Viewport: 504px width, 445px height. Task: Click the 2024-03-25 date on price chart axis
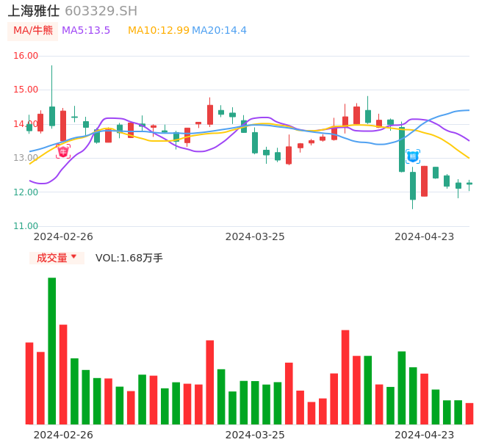click(x=255, y=236)
